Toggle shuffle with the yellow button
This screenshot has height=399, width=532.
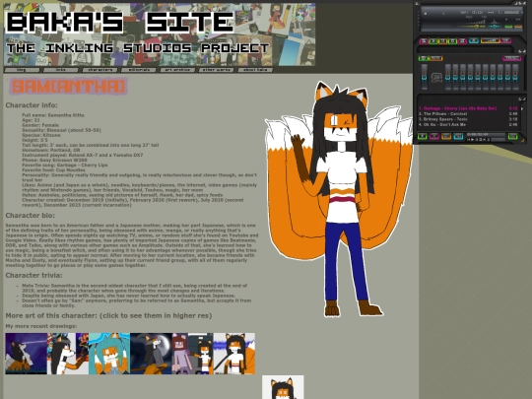pos(491,40)
